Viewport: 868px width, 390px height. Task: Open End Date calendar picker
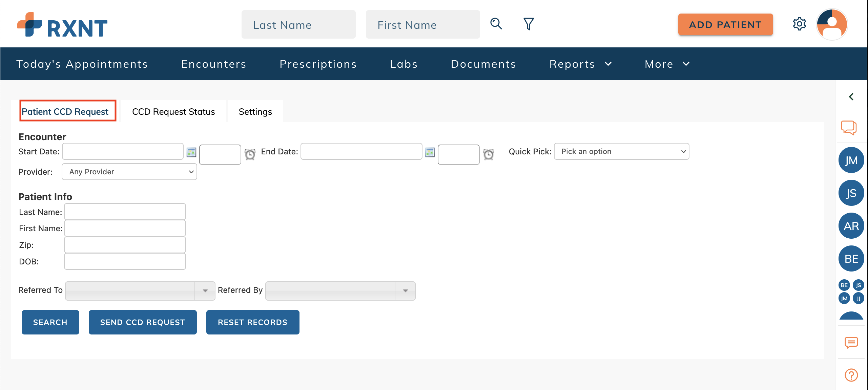(430, 152)
